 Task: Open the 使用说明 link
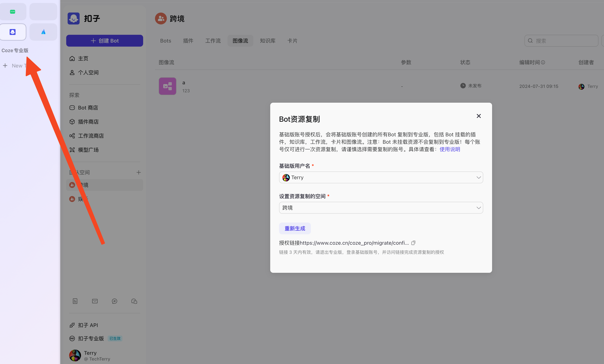point(450,149)
